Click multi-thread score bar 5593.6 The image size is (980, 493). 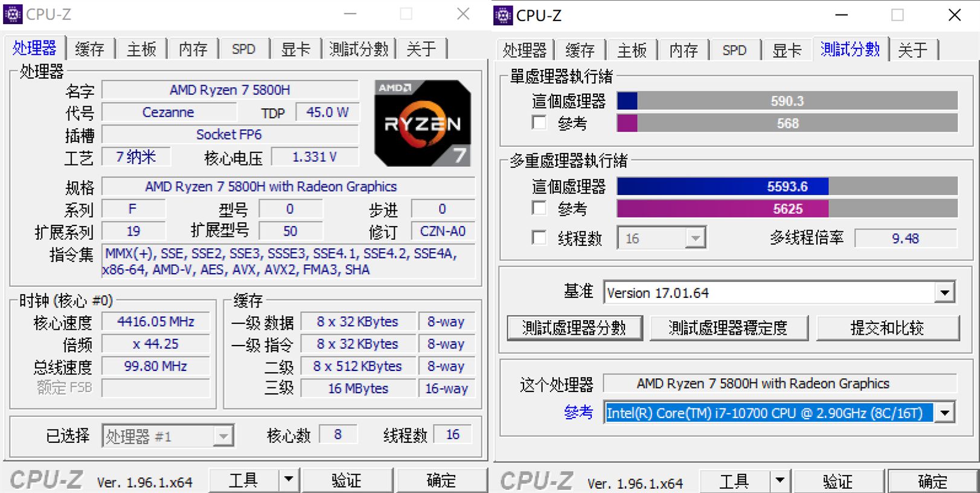point(787,186)
